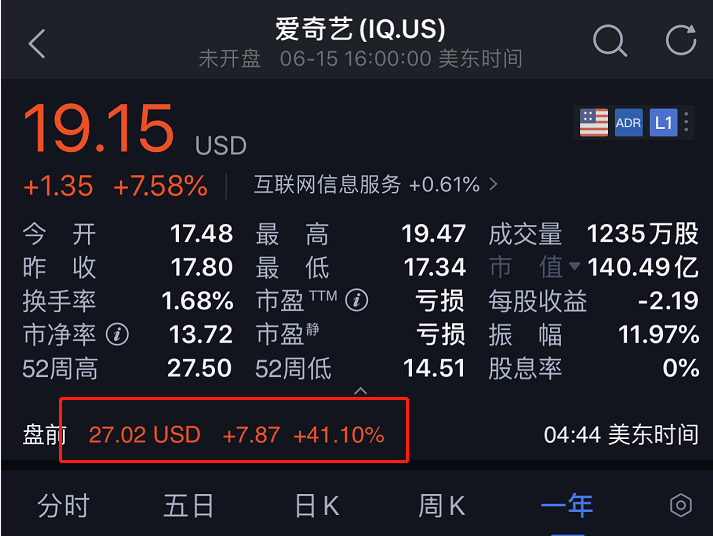Collapse the quote details chevron

361,391
